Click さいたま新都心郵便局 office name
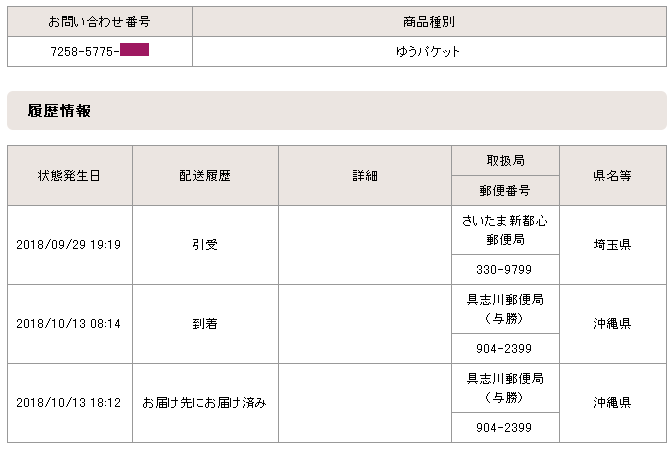 pos(505,230)
